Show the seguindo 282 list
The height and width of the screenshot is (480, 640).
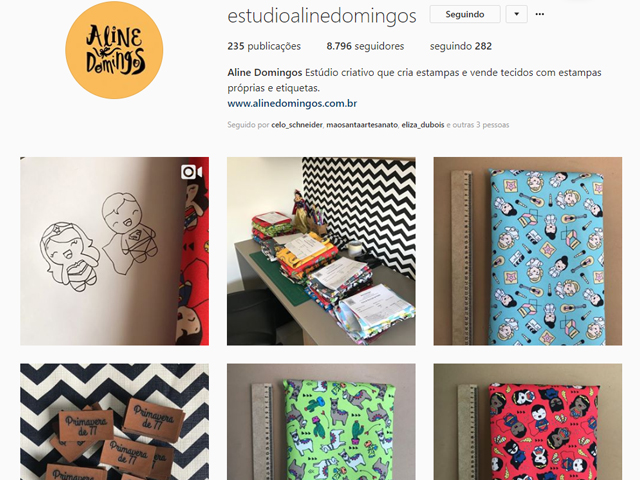point(461,46)
